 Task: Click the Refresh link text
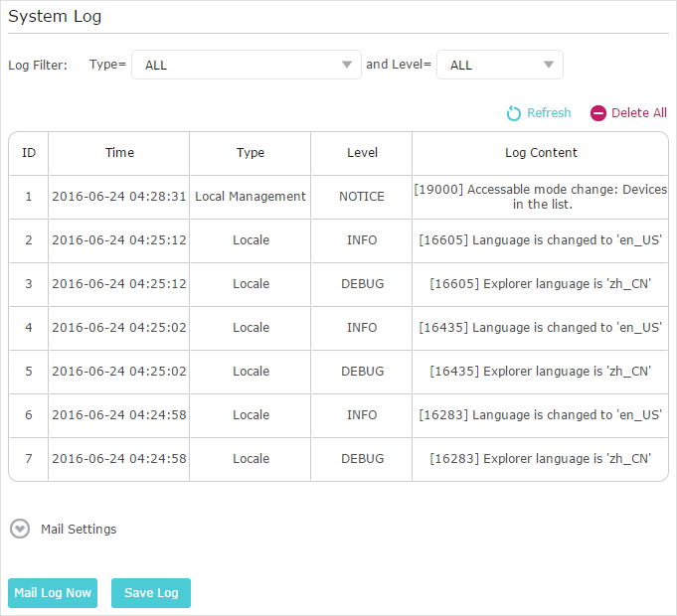pos(549,113)
